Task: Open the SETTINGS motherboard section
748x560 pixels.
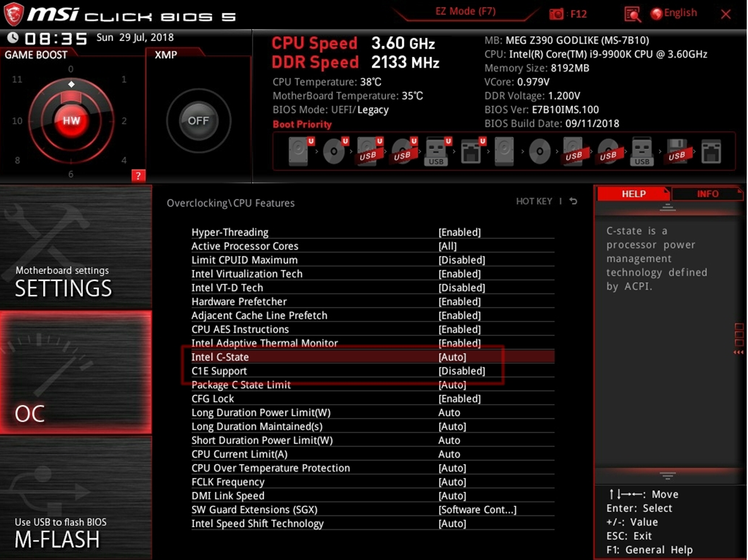Action: [x=76, y=247]
